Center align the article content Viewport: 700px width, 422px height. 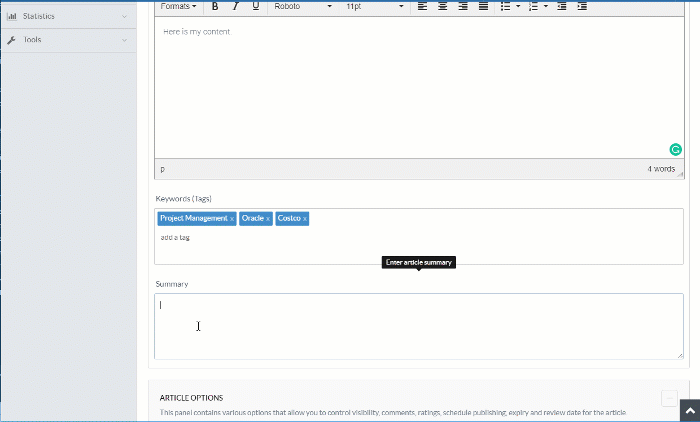tap(442, 6)
